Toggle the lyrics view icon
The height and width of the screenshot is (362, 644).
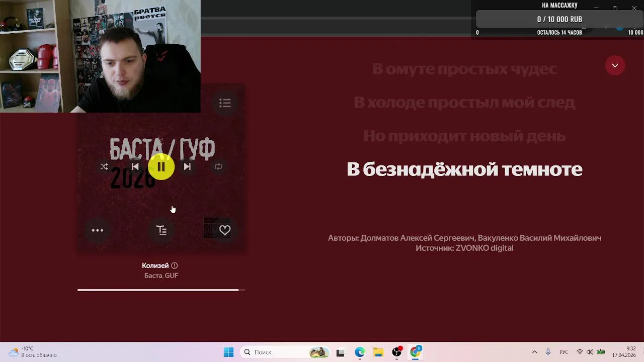162,230
